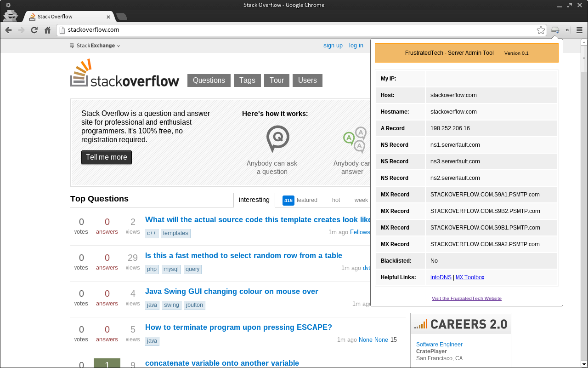Visit the FrustratedTech Website link
The image size is (588, 368).
[x=467, y=299]
